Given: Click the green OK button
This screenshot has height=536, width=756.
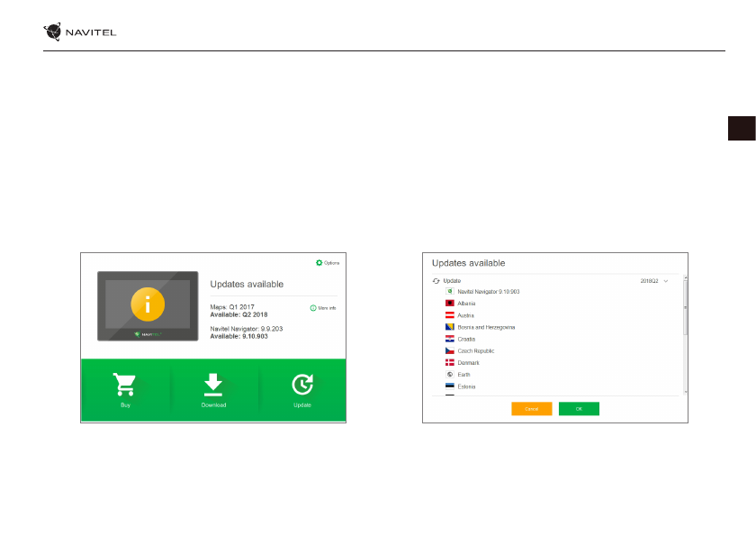Looking at the screenshot, I should point(579,409).
